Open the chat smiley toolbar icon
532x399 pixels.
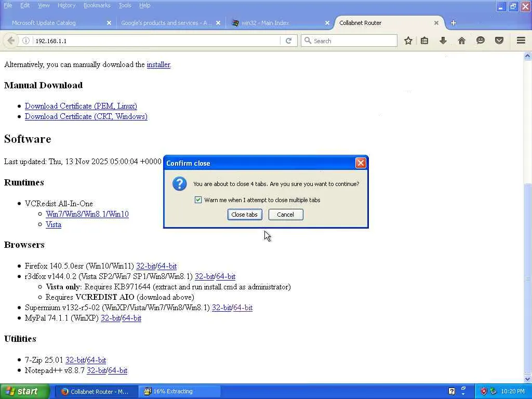[x=480, y=41]
